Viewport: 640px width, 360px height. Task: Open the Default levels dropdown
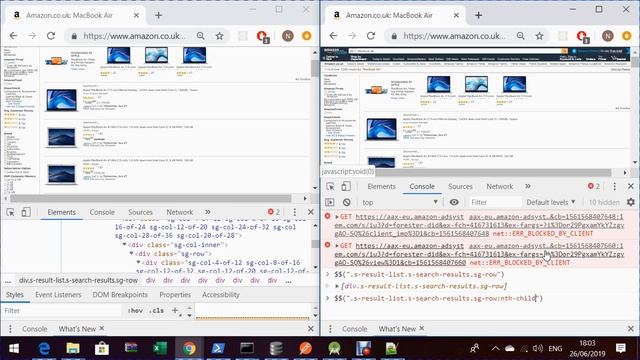(551, 202)
